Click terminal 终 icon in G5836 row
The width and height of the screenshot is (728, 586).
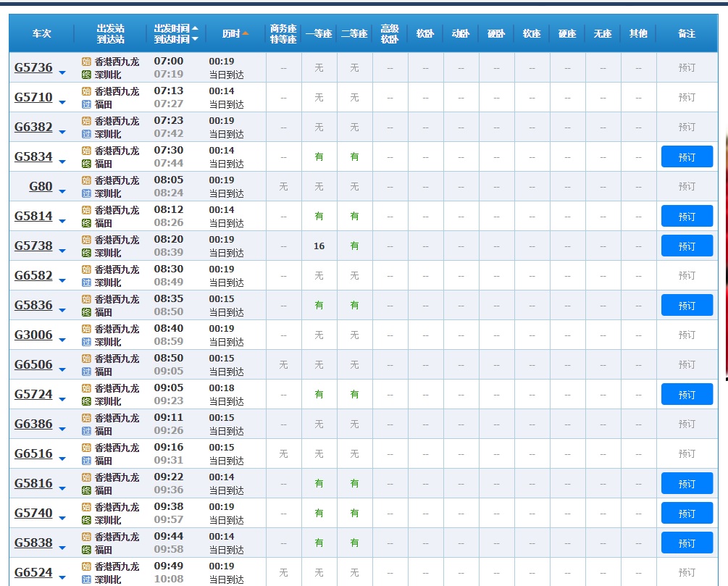(86, 312)
